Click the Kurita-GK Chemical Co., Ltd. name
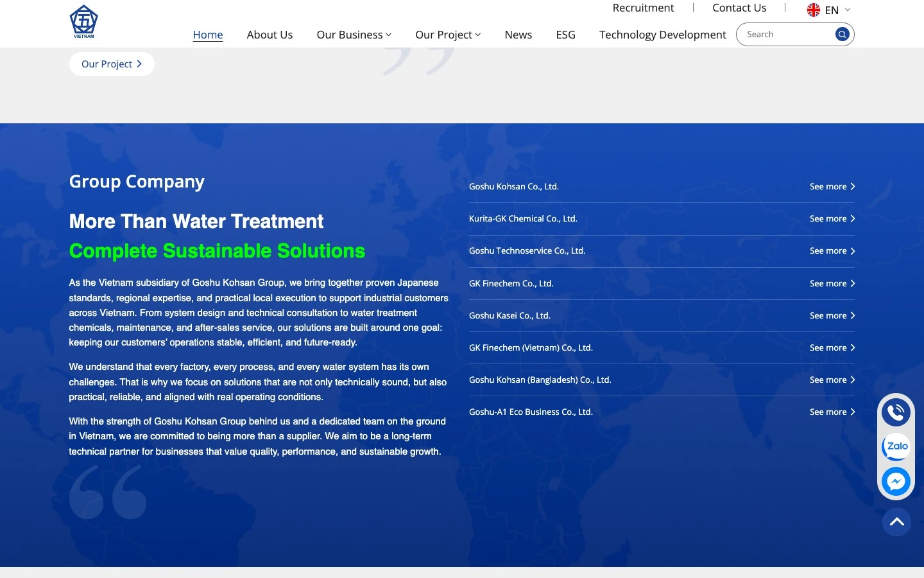Image resolution: width=924 pixels, height=578 pixels. tap(523, 219)
